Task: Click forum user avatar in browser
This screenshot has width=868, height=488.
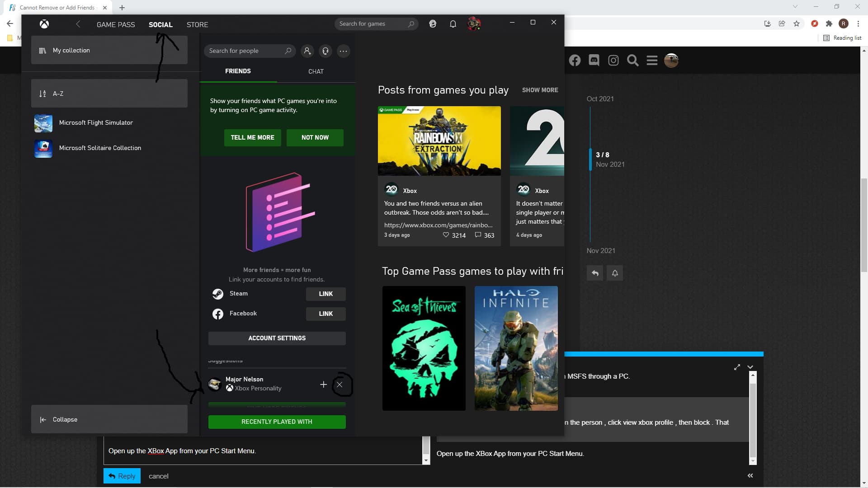Action: pyautogui.click(x=671, y=60)
